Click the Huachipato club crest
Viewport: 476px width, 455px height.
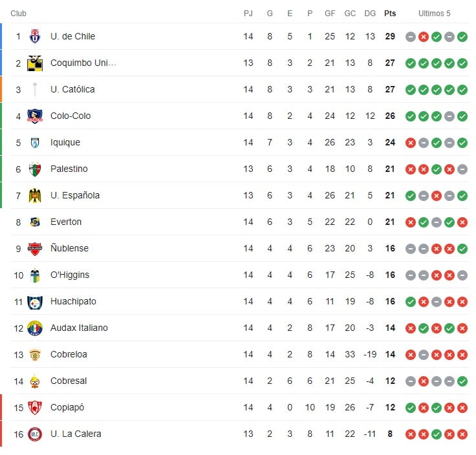[35, 302]
